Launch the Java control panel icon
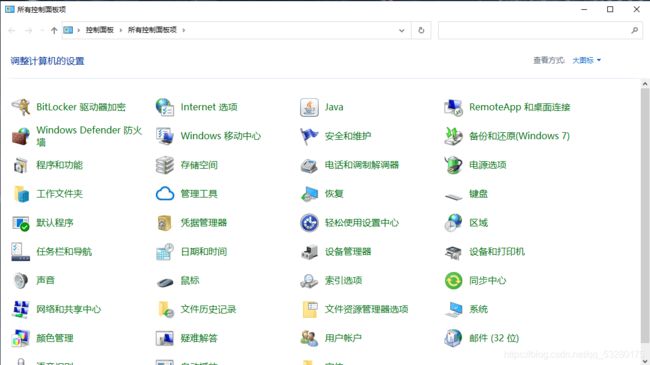This screenshot has height=365, width=650. (x=309, y=107)
